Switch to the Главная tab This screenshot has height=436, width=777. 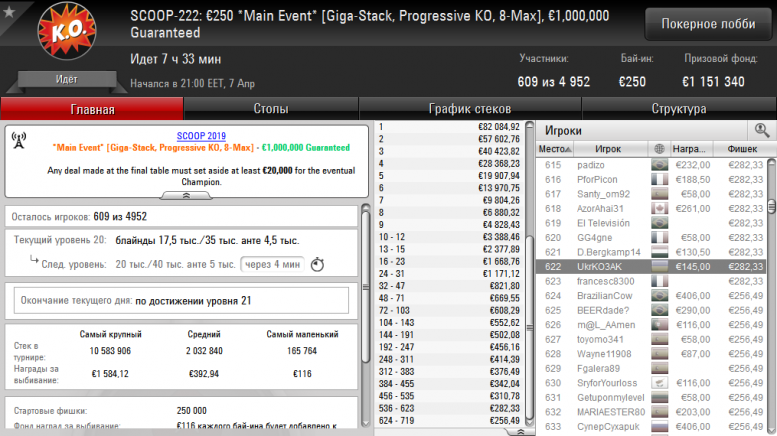point(92,109)
